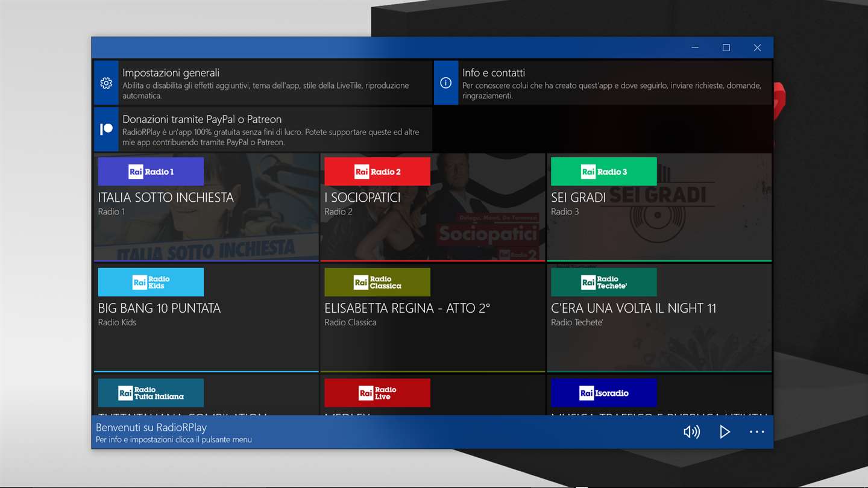
Task: Click the Rai Radio Kids logo
Action: [151, 282]
